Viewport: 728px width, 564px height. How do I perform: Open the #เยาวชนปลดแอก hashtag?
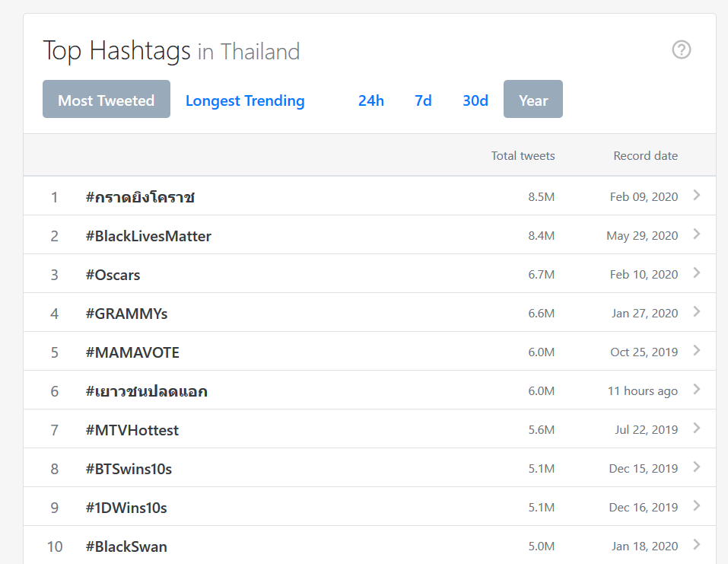(x=146, y=391)
